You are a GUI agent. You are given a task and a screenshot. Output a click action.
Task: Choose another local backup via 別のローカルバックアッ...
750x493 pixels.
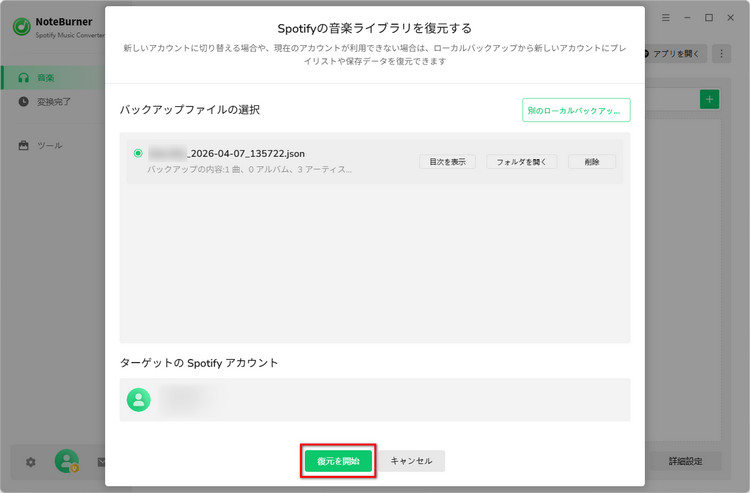pyautogui.click(x=576, y=110)
